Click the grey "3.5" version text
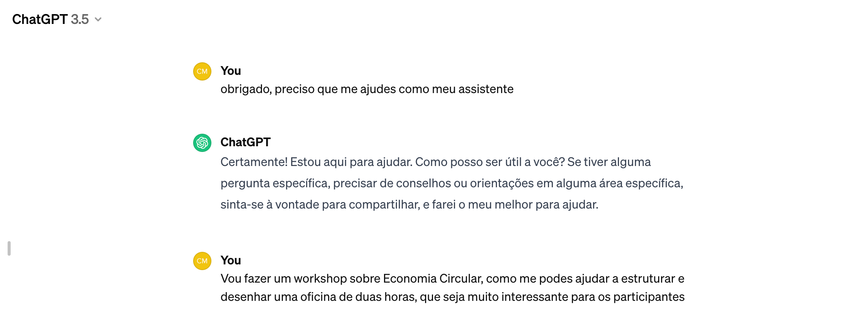 tap(80, 19)
